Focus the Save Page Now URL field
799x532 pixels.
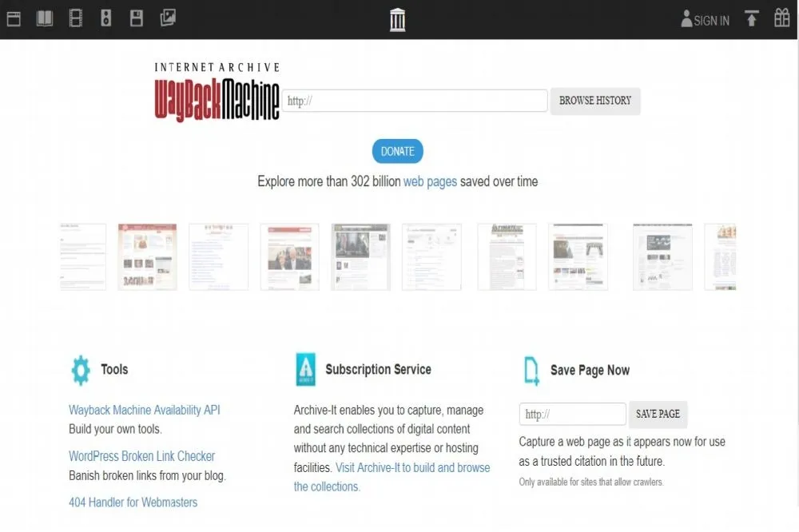pos(573,415)
